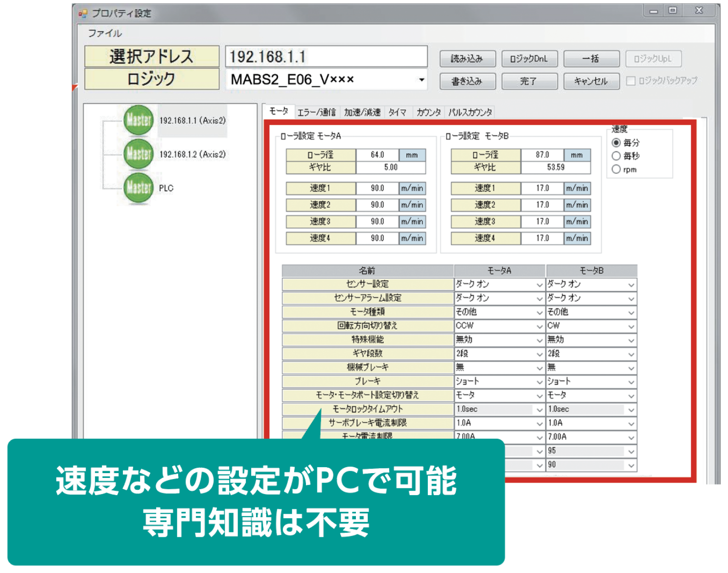Toggle the ロジックバックアップ checkbox
The width and height of the screenshot is (728, 573).
pyautogui.click(x=631, y=81)
